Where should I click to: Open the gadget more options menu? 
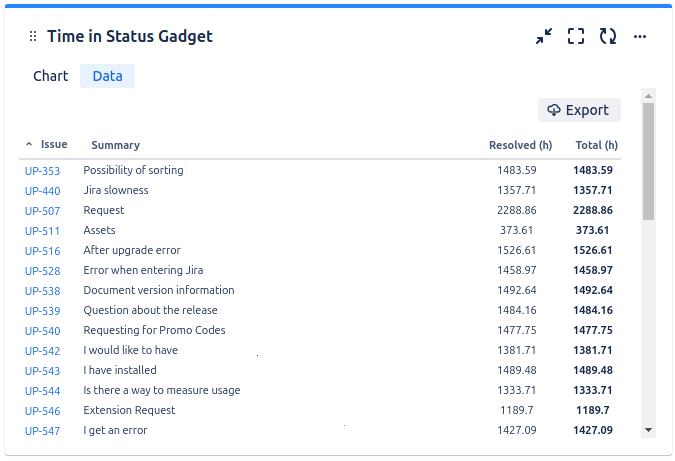pyautogui.click(x=640, y=37)
